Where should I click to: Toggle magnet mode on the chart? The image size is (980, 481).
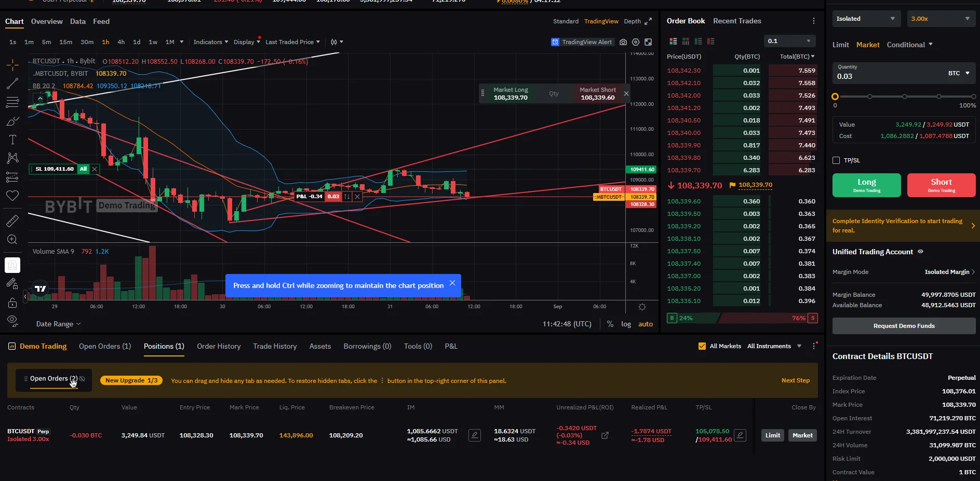point(12,265)
